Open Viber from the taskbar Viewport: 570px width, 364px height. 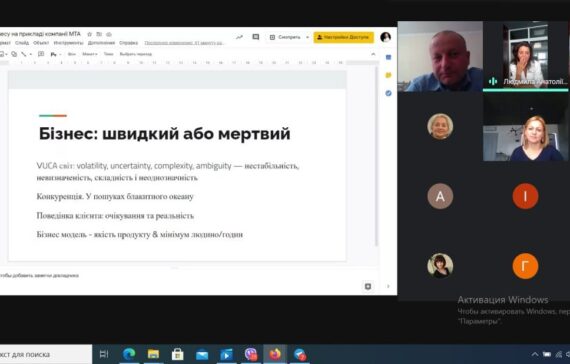coord(251,354)
